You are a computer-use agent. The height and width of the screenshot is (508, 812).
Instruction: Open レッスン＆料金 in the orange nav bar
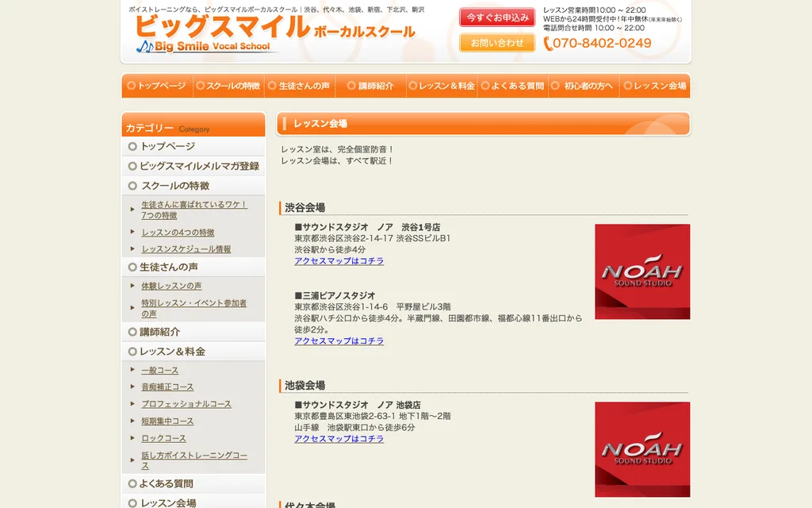point(442,86)
